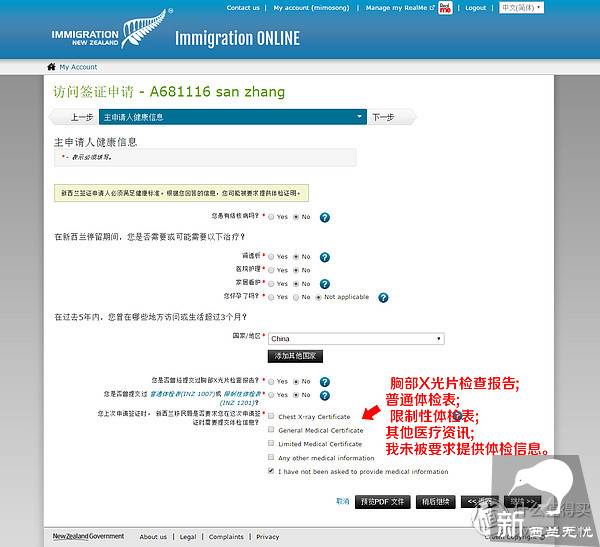
Task: Open the 普通体检表 (INZ 1007) link
Action: point(183,394)
